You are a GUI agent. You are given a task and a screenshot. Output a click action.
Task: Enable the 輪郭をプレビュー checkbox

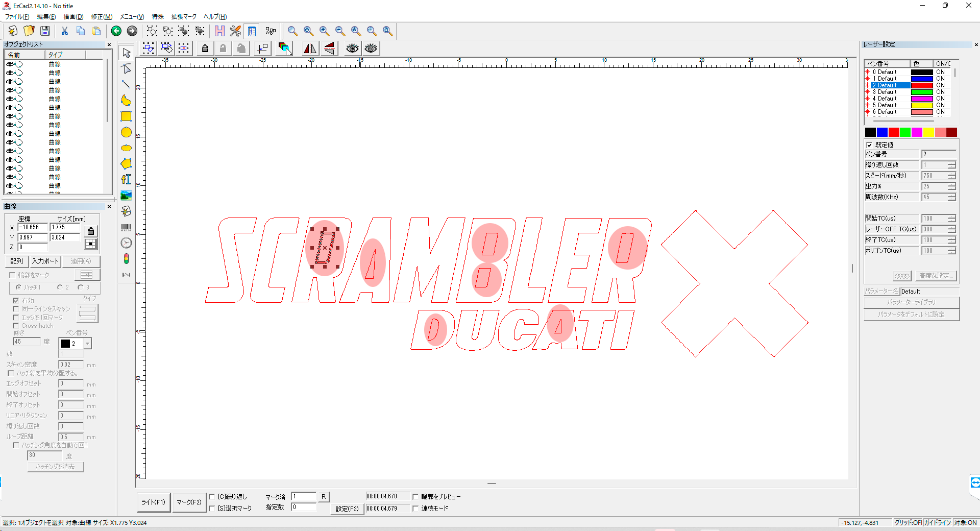pos(415,497)
